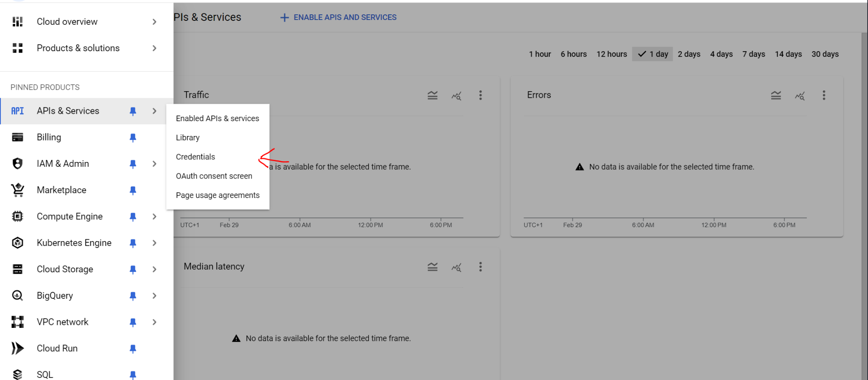Click explore metrics icon in Errors chart
Screen dimensions: 868x380
pos(799,96)
